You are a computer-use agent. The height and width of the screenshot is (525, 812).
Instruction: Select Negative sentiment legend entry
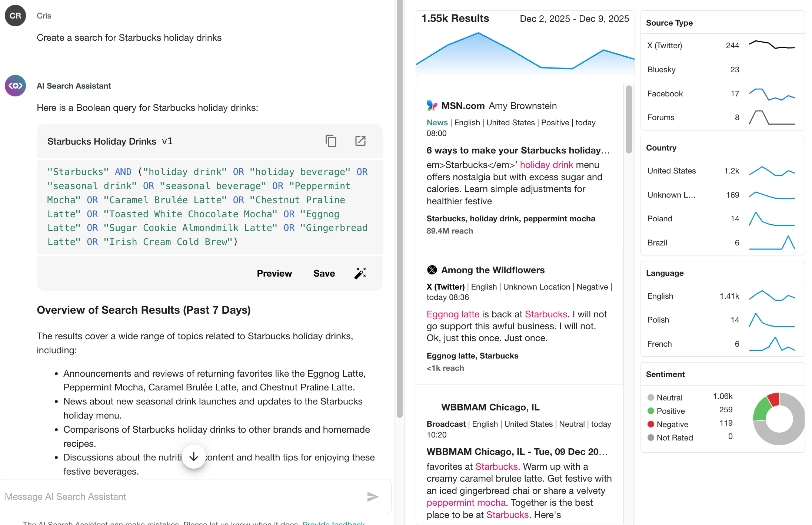[x=672, y=424]
